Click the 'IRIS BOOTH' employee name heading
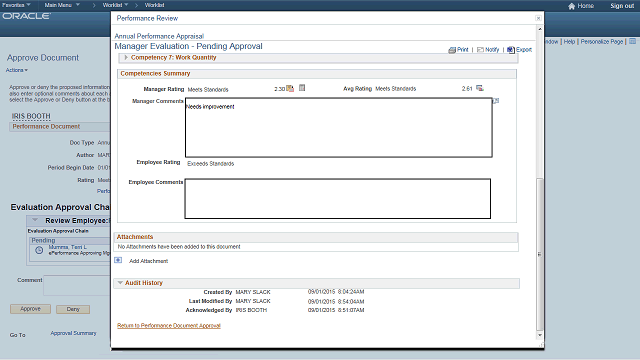Image resolution: width=640 pixels, height=360 pixels. pyautogui.click(x=31, y=116)
